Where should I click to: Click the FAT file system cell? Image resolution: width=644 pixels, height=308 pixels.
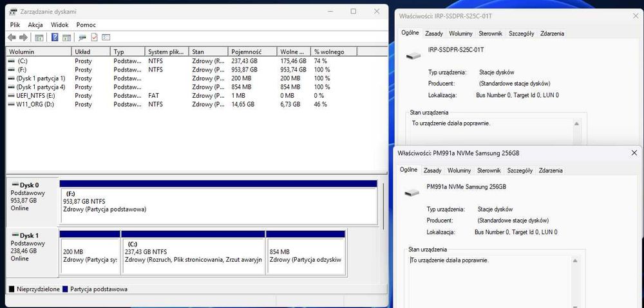[154, 96]
